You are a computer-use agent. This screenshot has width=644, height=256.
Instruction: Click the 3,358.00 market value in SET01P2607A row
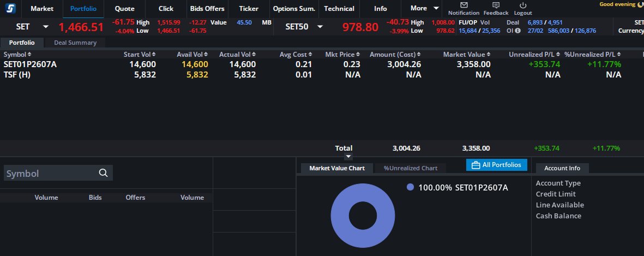[x=473, y=64]
